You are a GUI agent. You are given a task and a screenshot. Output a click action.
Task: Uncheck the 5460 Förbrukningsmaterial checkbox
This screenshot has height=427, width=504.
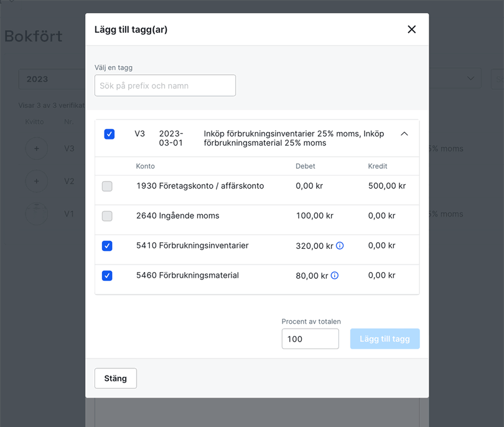[107, 276]
